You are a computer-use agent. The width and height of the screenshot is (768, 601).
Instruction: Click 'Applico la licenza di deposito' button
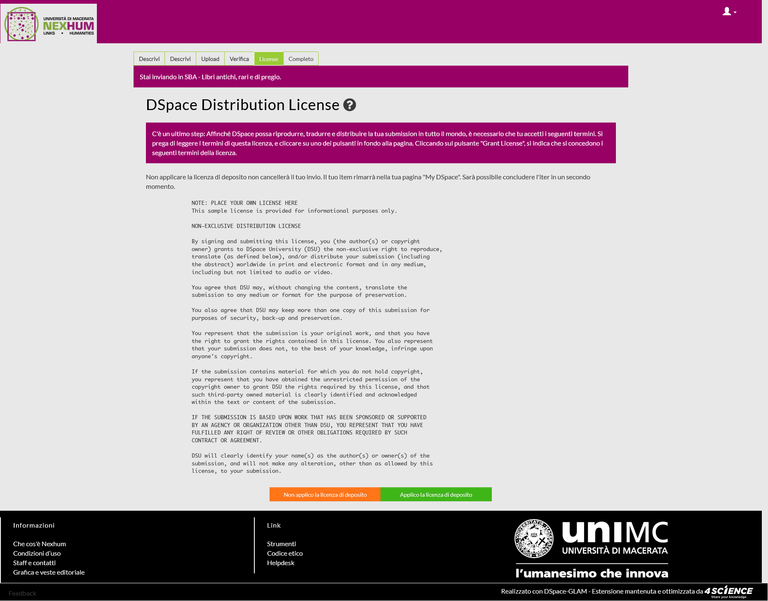(436, 494)
